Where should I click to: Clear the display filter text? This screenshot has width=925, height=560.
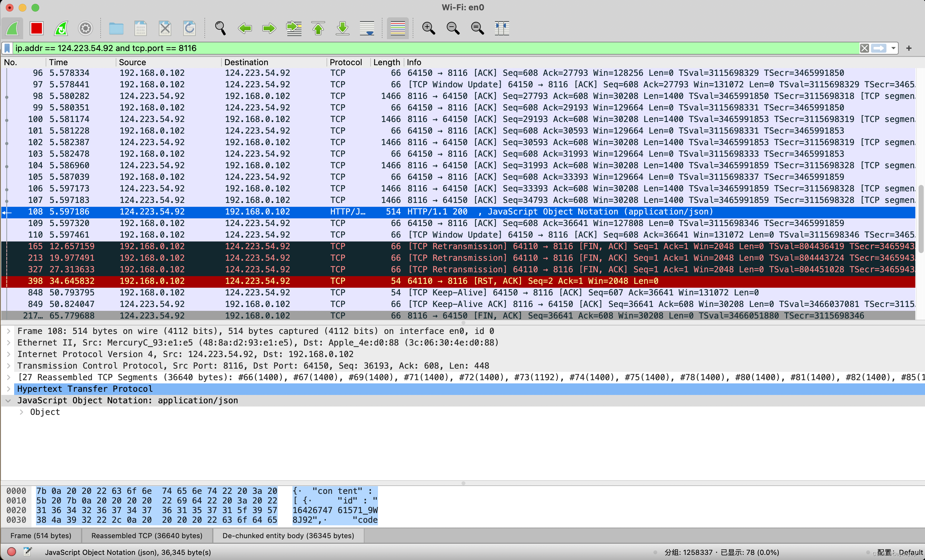point(864,48)
